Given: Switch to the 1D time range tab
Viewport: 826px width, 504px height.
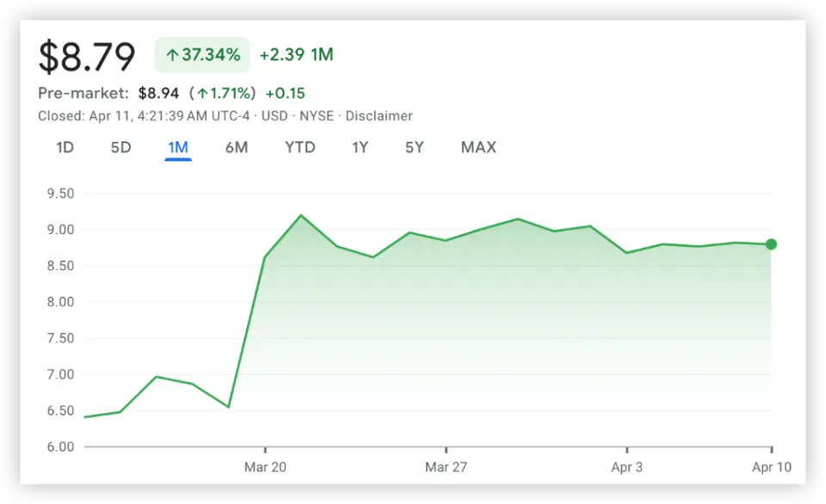Looking at the screenshot, I should (x=65, y=147).
